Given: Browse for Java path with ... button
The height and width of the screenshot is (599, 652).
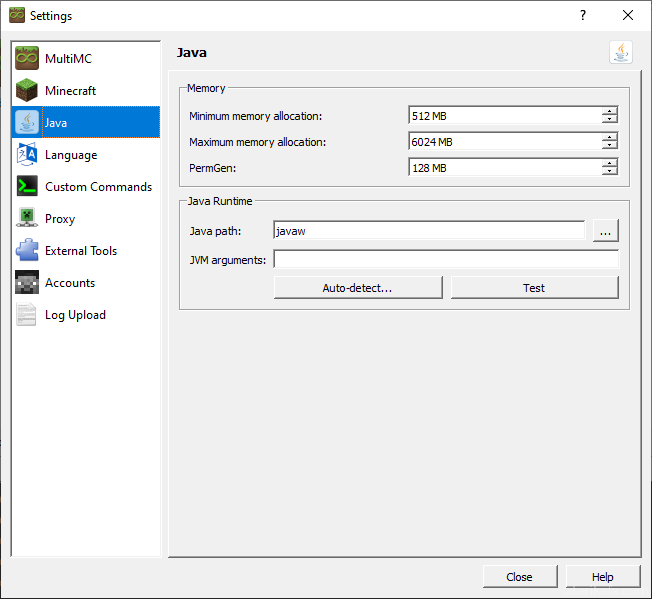Looking at the screenshot, I should click(606, 231).
